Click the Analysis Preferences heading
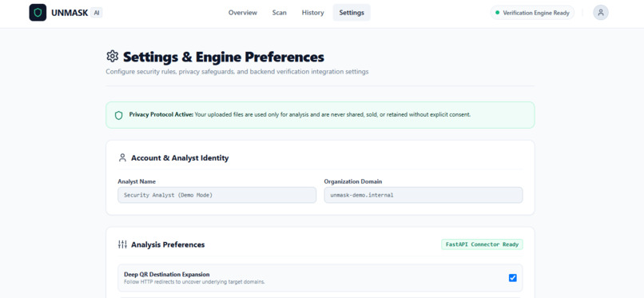The height and width of the screenshot is (298, 644). tap(168, 244)
